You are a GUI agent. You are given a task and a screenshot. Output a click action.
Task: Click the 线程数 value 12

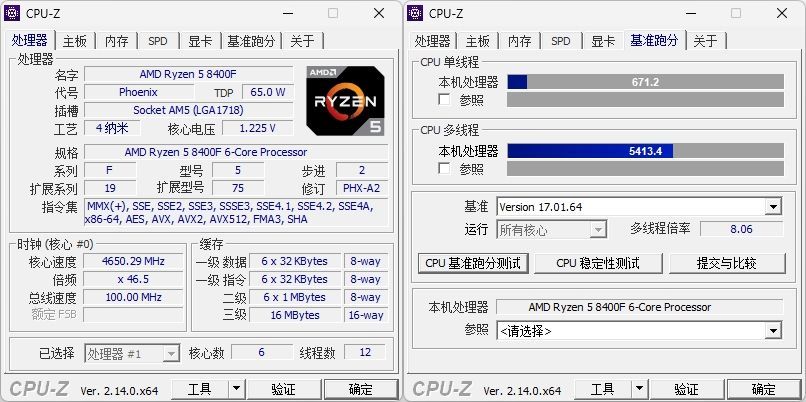click(365, 352)
